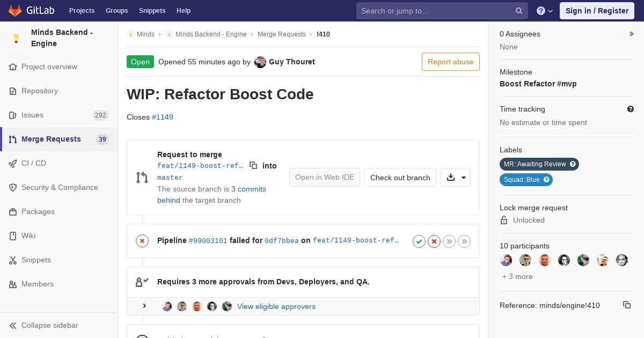Open the help question-mark dropdown
This screenshot has width=644, height=338.
tap(545, 11)
